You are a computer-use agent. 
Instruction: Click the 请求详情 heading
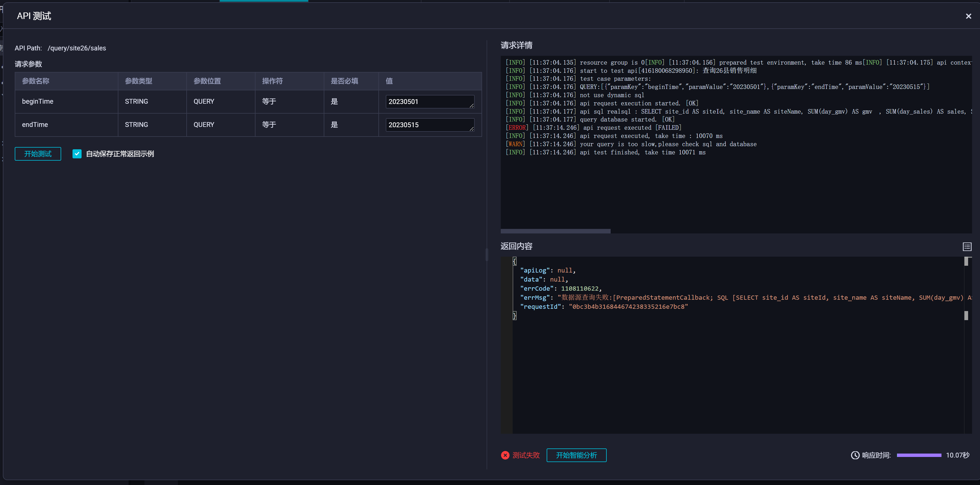[x=516, y=45]
